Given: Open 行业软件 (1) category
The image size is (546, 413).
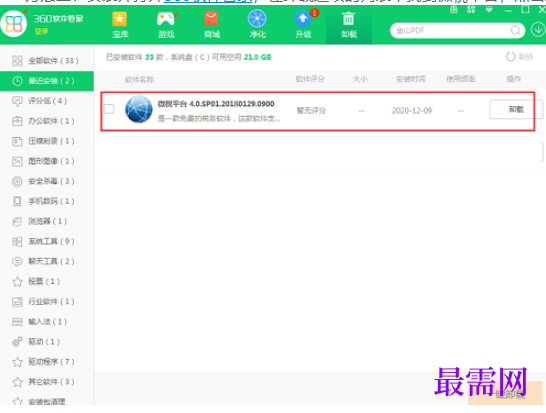Looking at the screenshot, I should pyautogui.click(x=47, y=302).
